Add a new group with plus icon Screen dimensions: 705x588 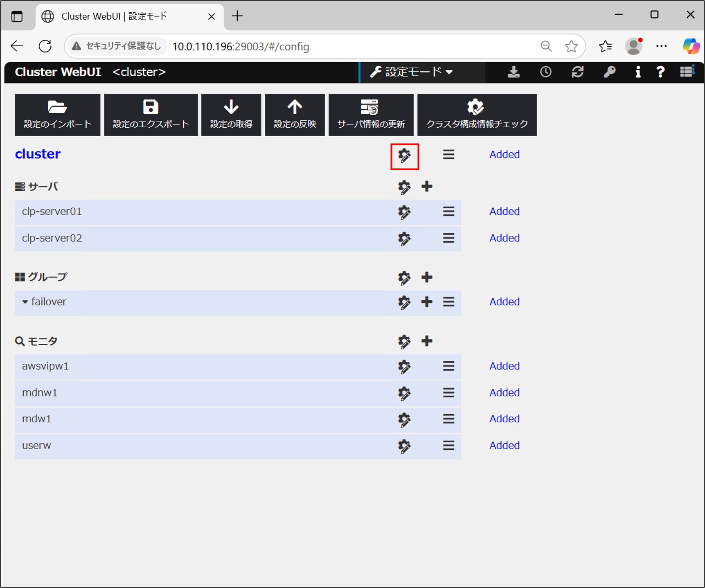(427, 277)
